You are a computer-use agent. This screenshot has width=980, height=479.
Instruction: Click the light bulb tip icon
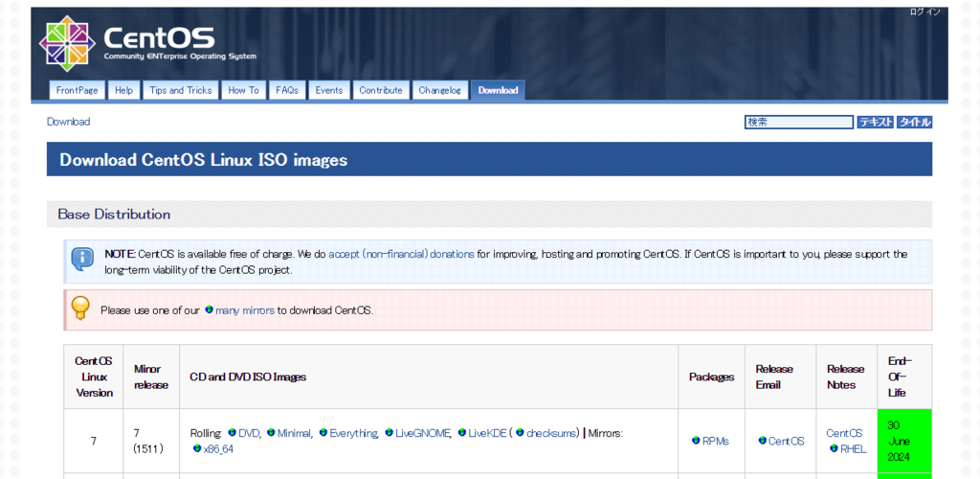pyautogui.click(x=80, y=308)
